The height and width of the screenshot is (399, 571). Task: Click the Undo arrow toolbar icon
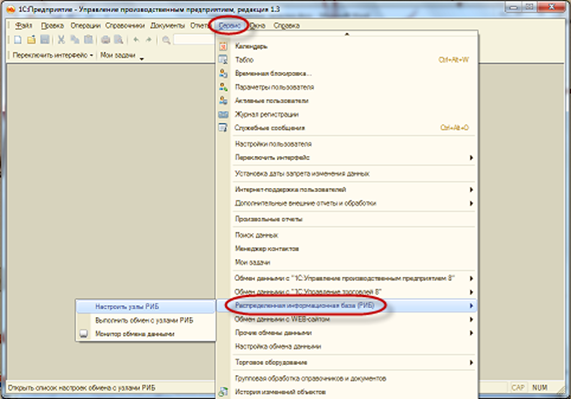click(136, 40)
